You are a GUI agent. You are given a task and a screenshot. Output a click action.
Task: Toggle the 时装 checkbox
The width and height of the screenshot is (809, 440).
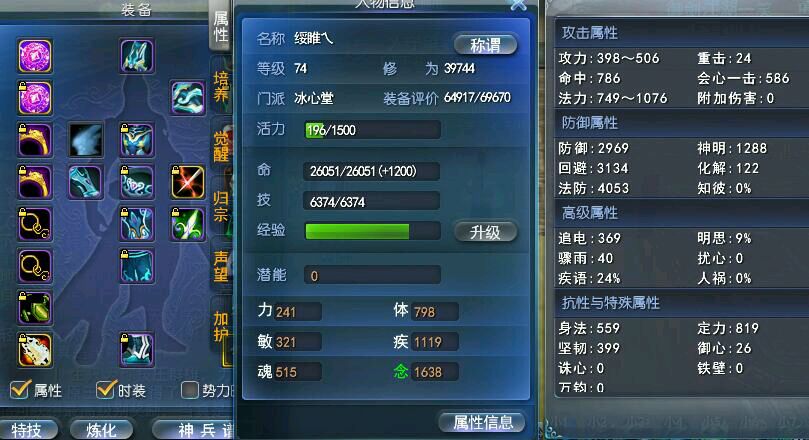coord(106,389)
